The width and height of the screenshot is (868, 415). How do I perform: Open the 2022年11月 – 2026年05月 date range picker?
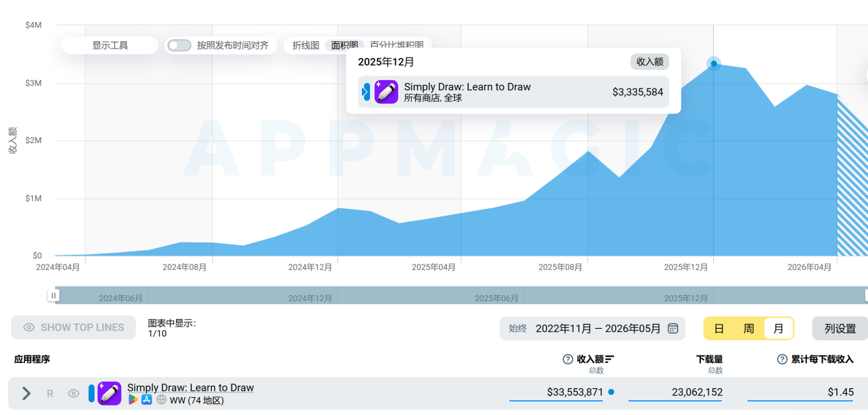(593, 329)
